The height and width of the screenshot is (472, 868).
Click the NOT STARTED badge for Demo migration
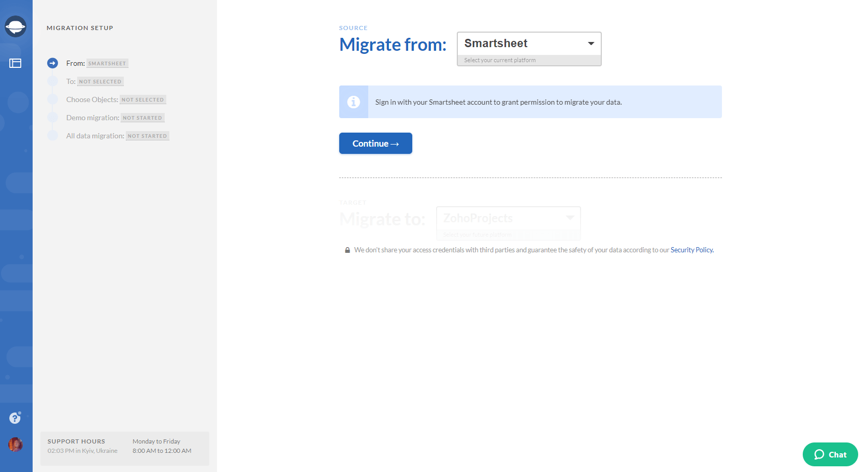tap(142, 118)
